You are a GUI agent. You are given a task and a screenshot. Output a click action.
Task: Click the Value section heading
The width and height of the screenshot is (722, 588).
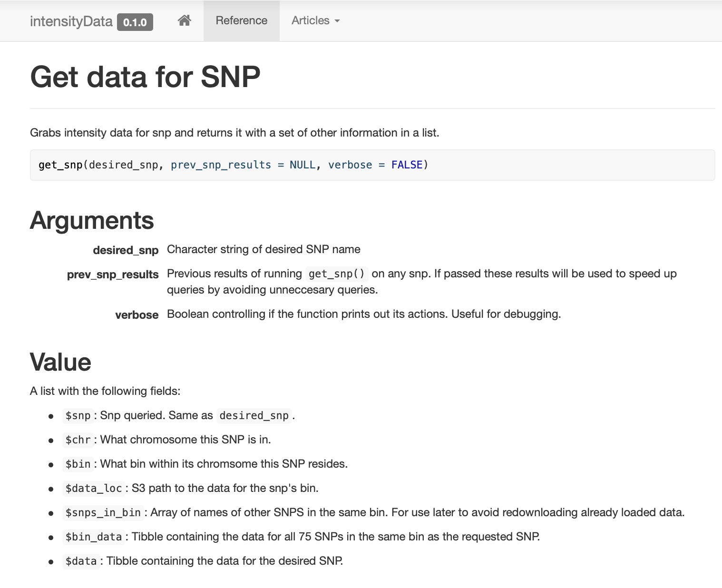[60, 362]
